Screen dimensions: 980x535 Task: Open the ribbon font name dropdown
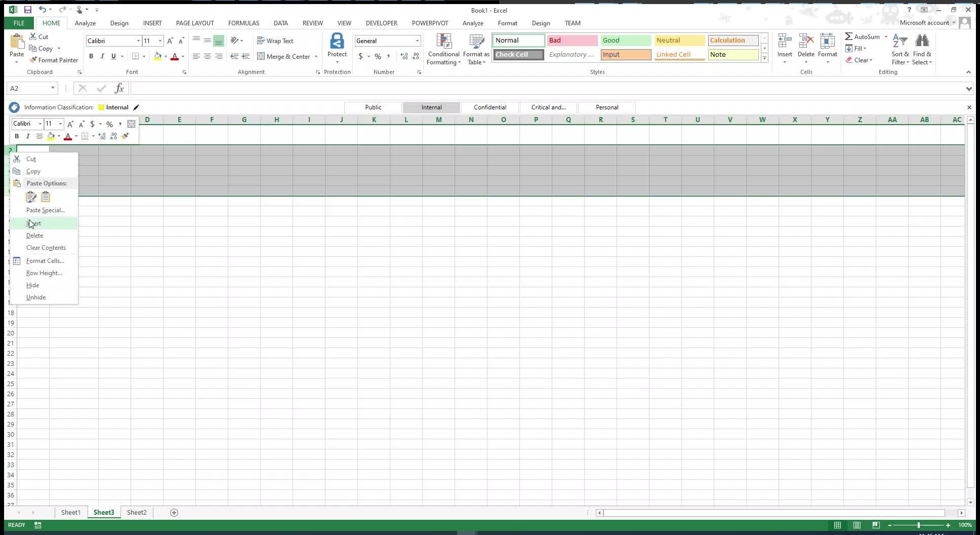tap(138, 41)
